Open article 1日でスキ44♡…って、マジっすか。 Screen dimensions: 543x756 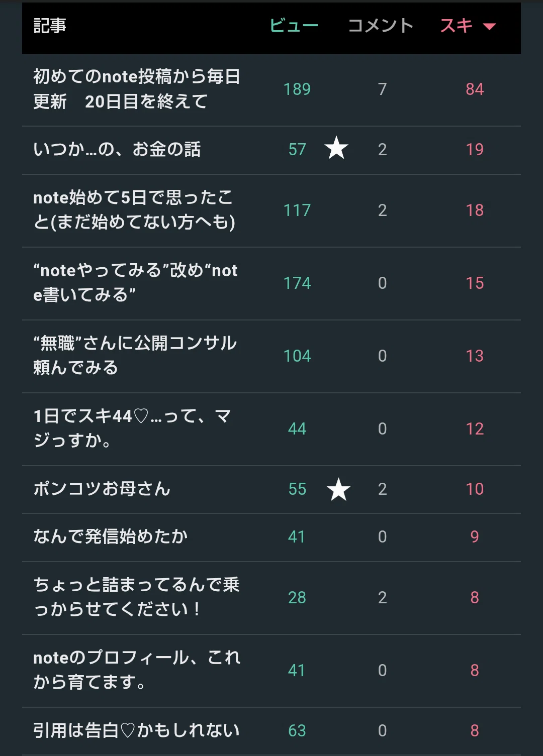[x=132, y=428]
